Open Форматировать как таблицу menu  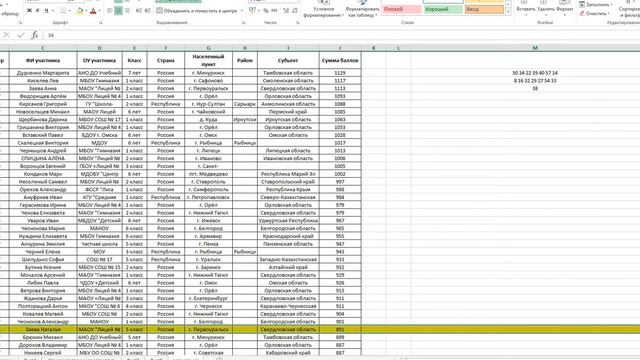point(362,10)
